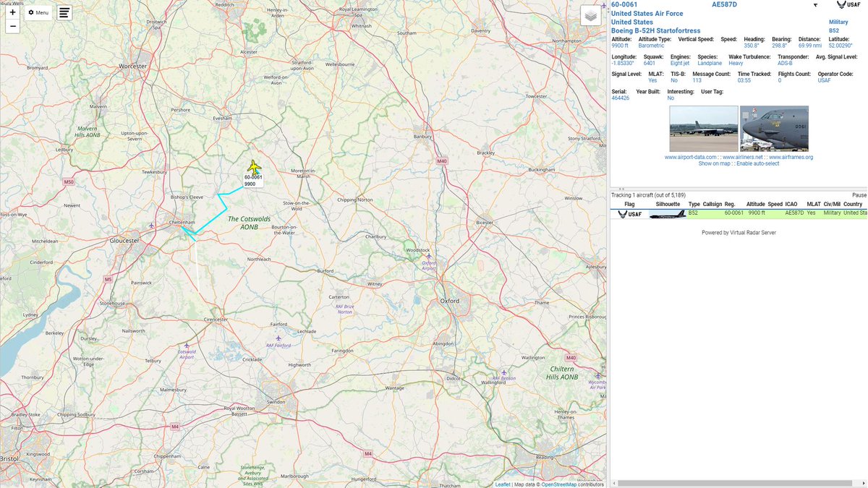Sort list by Altitude column
The width and height of the screenshot is (868, 488).
[755, 205]
